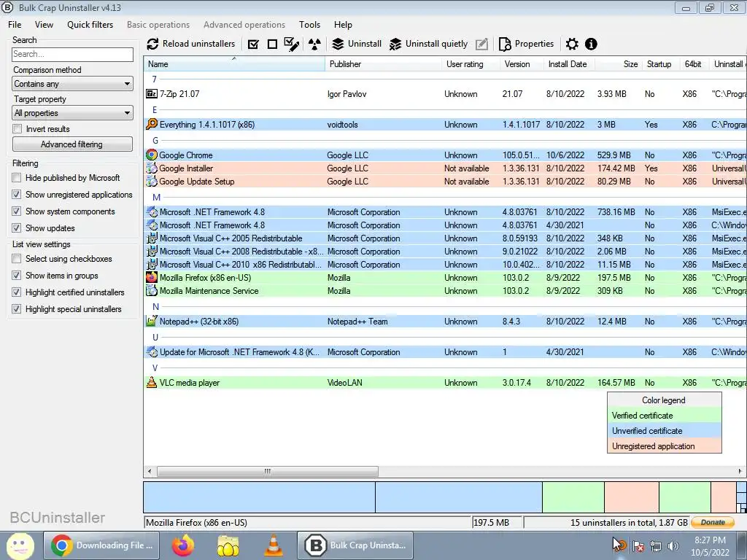Image resolution: width=747 pixels, height=560 pixels.
Task: Toggle Highlight certified uninstallers
Action: (x=17, y=292)
